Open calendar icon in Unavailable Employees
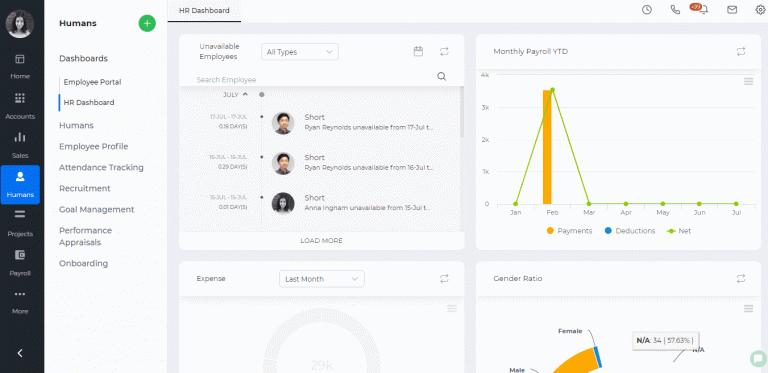Image resolution: width=768 pixels, height=373 pixels. [418, 51]
